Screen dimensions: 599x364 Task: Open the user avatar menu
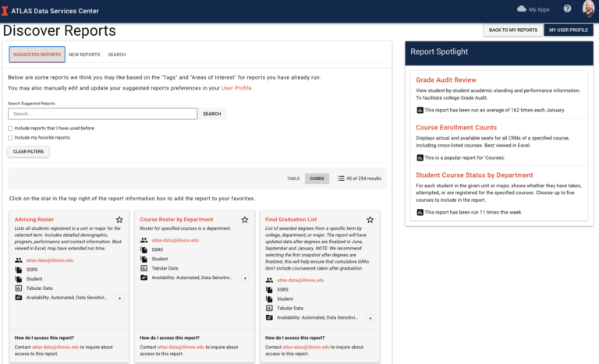coord(589,9)
